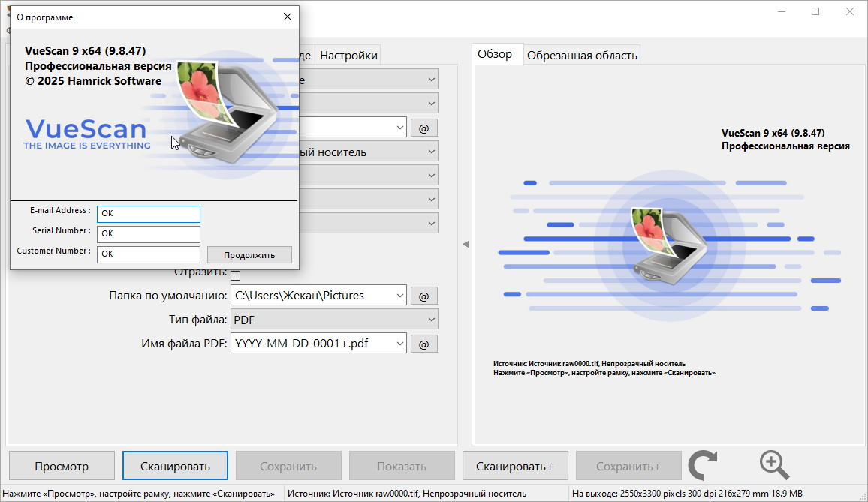Start a preview with the Просмотр button

(x=62, y=466)
